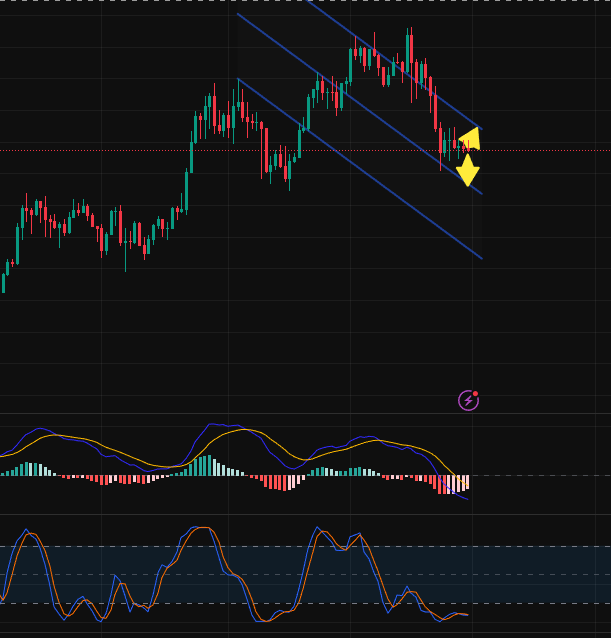Click the purple lightning bolt icon

click(x=468, y=400)
